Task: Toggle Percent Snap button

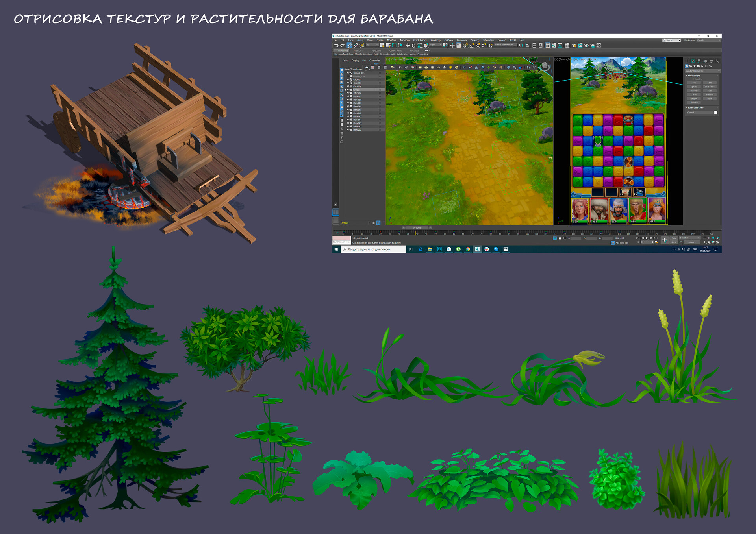Action: (478, 45)
